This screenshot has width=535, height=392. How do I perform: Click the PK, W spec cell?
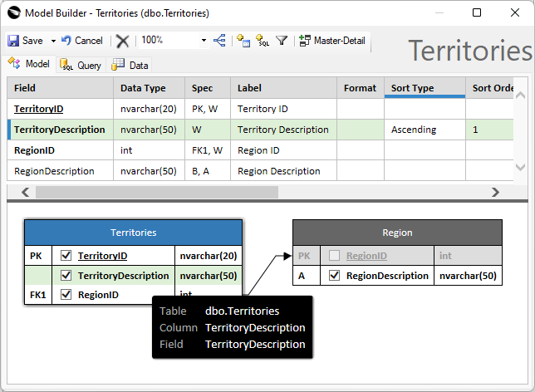point(208,109)
